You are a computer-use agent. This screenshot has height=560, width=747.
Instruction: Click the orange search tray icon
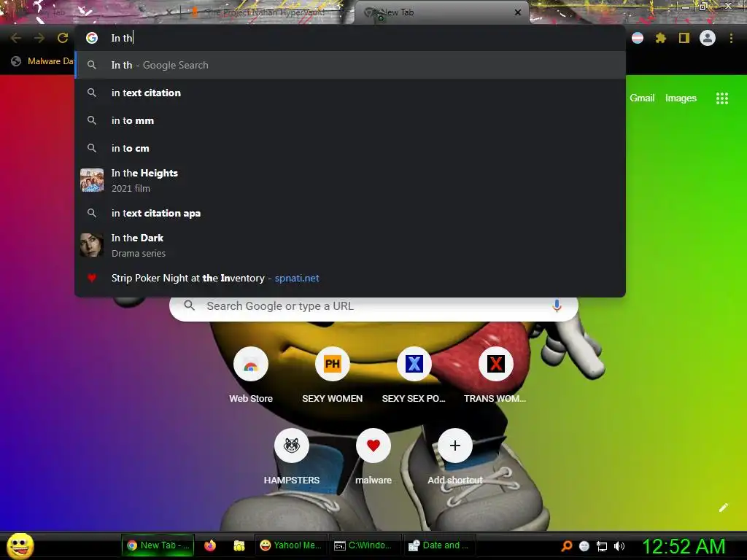pos(566,545)
